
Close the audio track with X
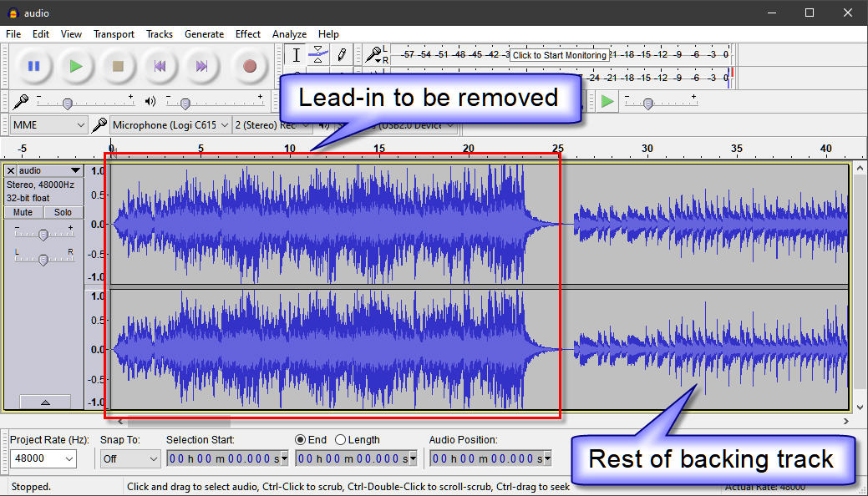pyautogui.click(x=11, y=170)
